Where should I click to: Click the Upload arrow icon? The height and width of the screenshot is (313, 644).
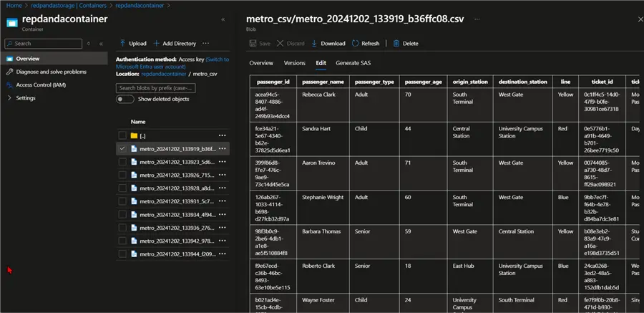coord(122,43)
